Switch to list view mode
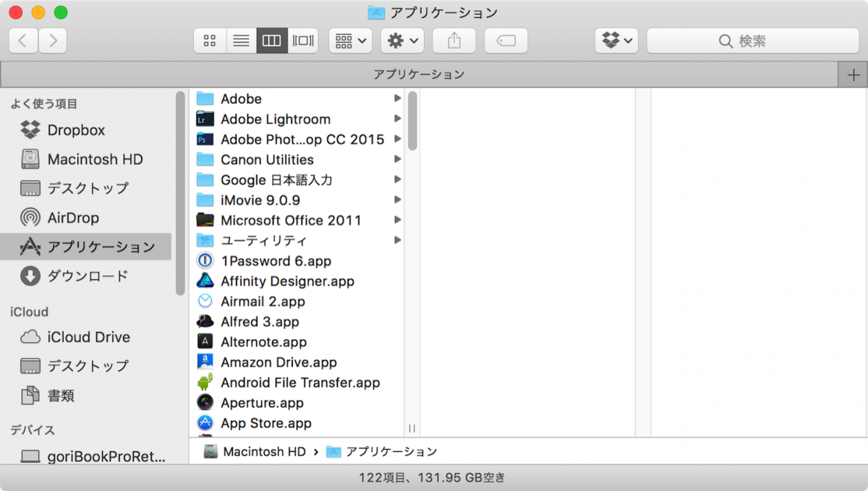Screen dimensions: 868x491 (x=241, y=41)
